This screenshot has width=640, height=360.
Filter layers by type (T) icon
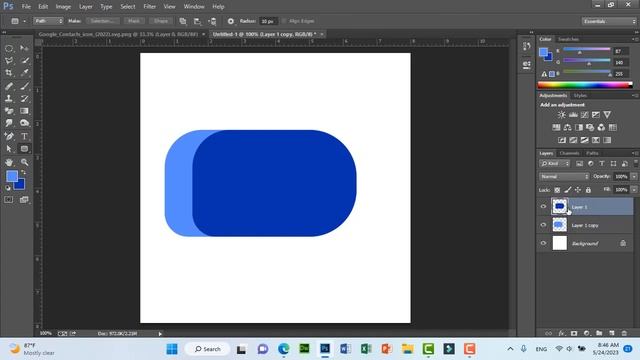click(602, 163)
